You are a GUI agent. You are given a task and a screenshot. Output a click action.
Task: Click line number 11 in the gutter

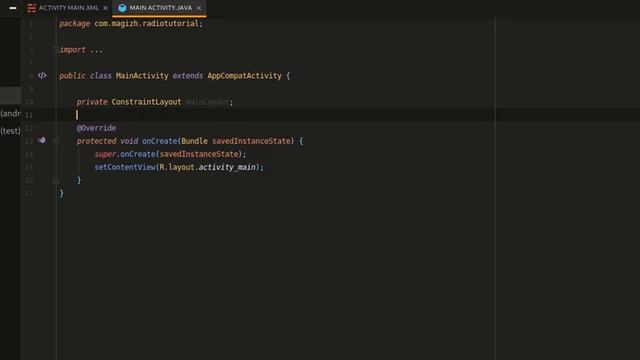coord(29,115)
